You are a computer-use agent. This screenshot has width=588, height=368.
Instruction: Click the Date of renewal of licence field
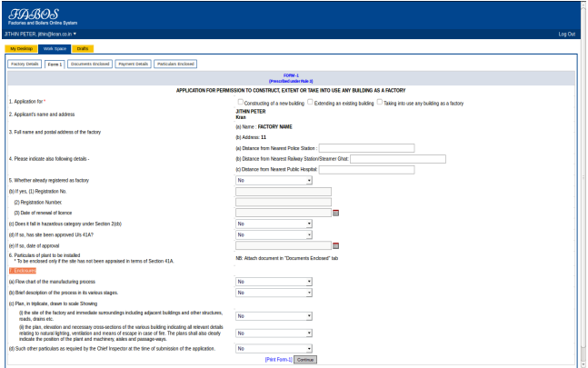(x=284, y=213)
